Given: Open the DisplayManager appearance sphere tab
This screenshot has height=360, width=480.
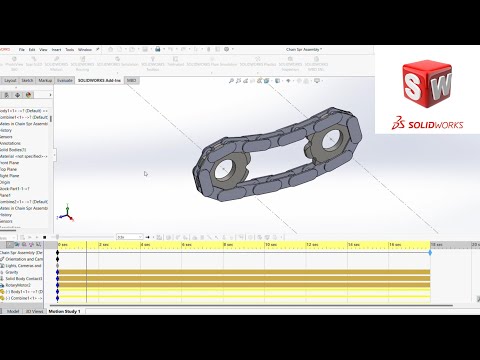Looking at the screenshot, I should click(x=28, y=95).
